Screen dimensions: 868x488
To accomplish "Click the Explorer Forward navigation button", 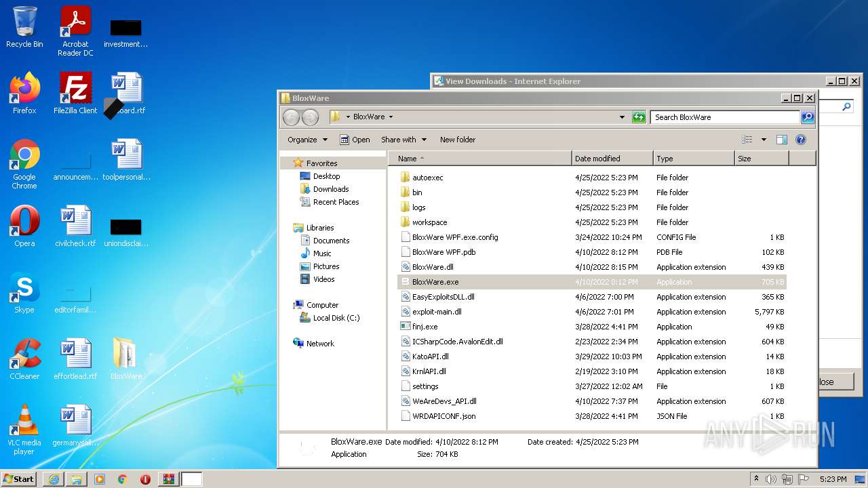I will tap(310, 117).
